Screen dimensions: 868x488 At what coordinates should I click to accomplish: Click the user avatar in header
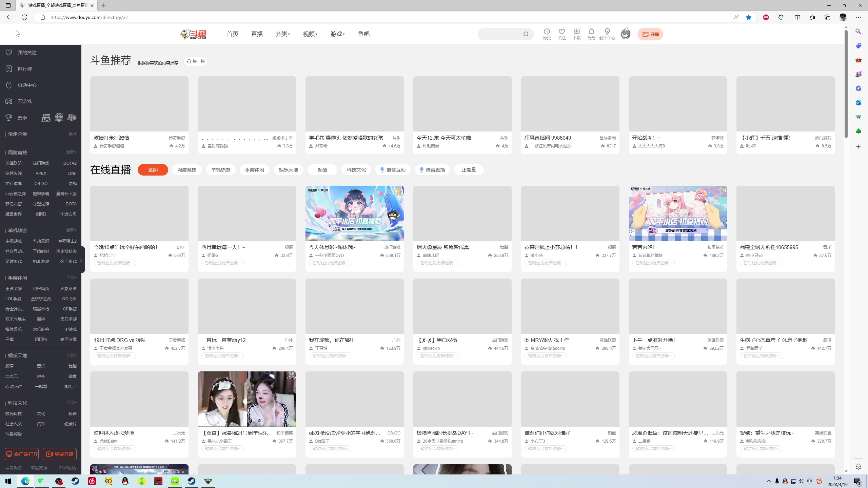click(625, 34)
